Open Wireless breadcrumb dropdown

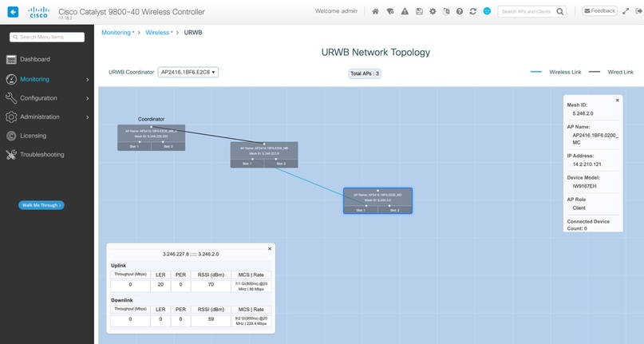click(159, 33)
